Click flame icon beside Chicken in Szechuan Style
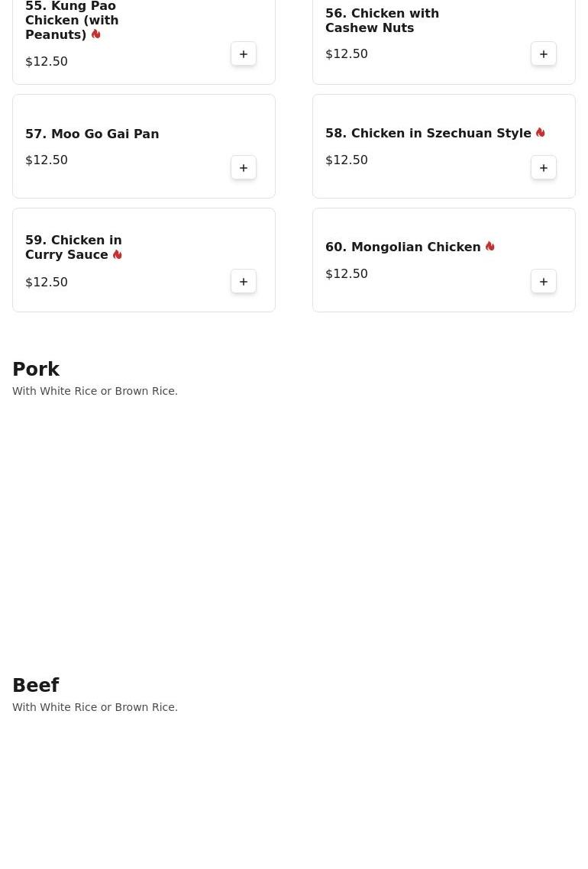Image resolution: width=588 pixels, height=869 pixels. pos(541,133)
